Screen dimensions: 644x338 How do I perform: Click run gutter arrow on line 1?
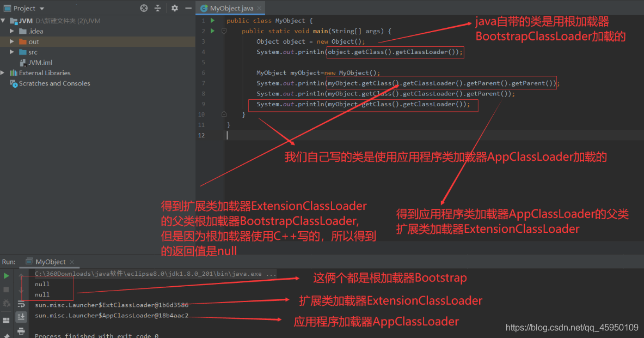[213, 21]
